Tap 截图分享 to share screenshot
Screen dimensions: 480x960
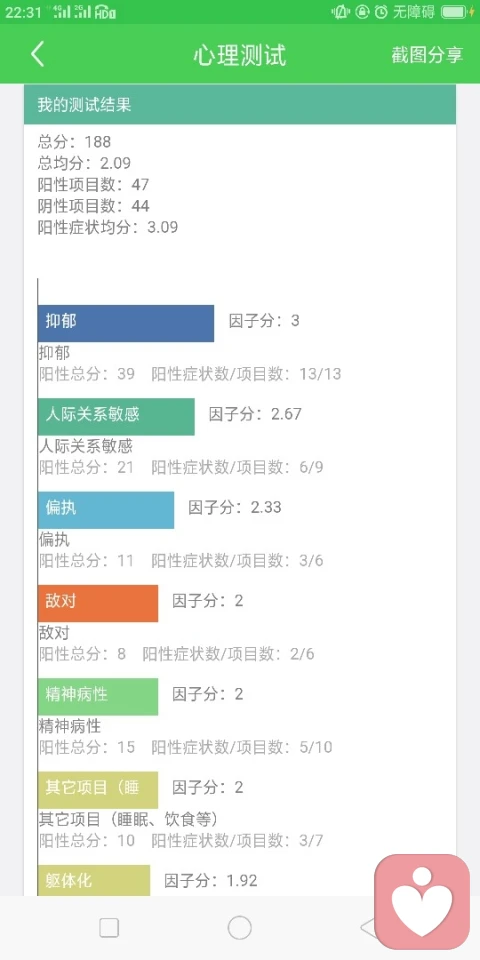pos(427,55)
